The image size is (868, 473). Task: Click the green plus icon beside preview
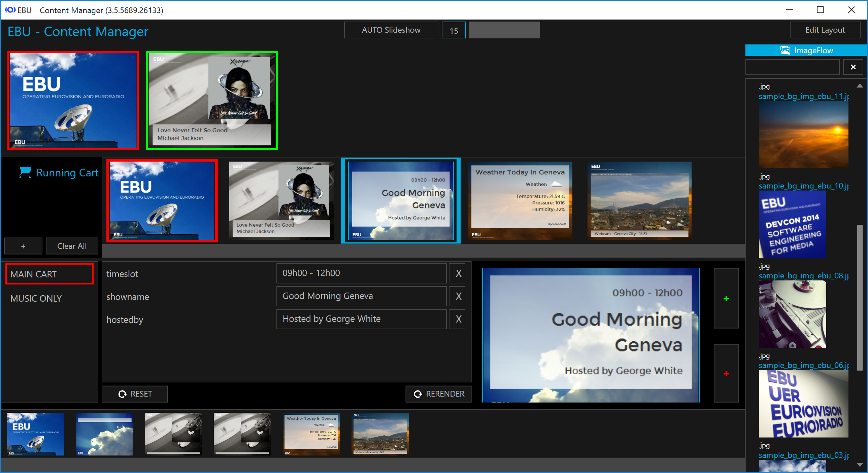(726, 299)
